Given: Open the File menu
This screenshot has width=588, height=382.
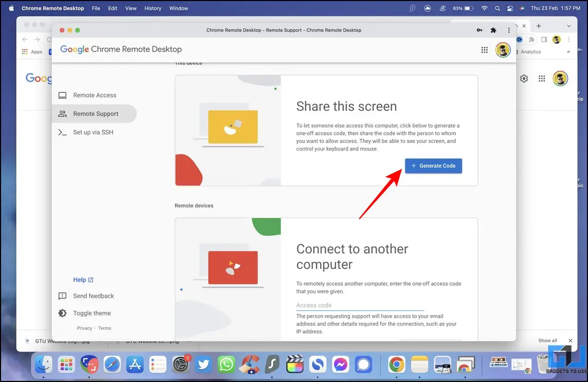Looking at the screenshot, I should (96, 8).
